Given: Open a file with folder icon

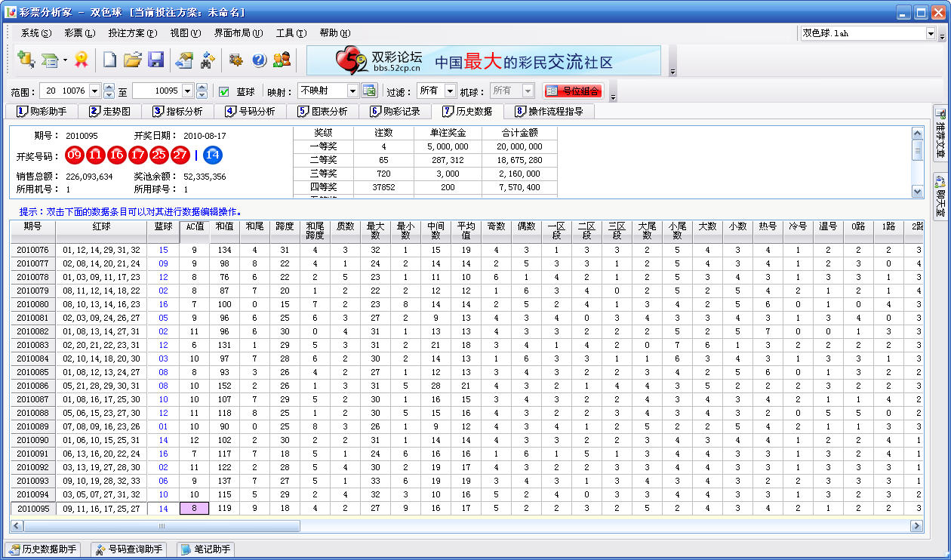Looking at the screenshot, I should tap(133, 60).
